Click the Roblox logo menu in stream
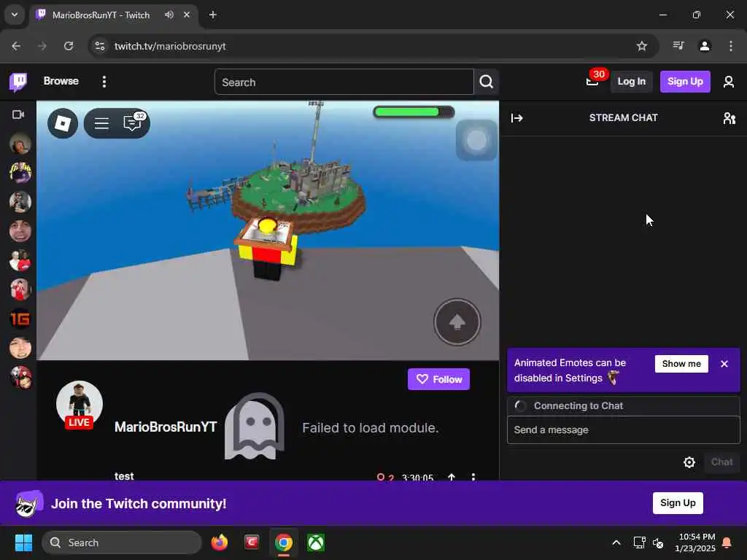The image size is (747, 560). (63, 124)
